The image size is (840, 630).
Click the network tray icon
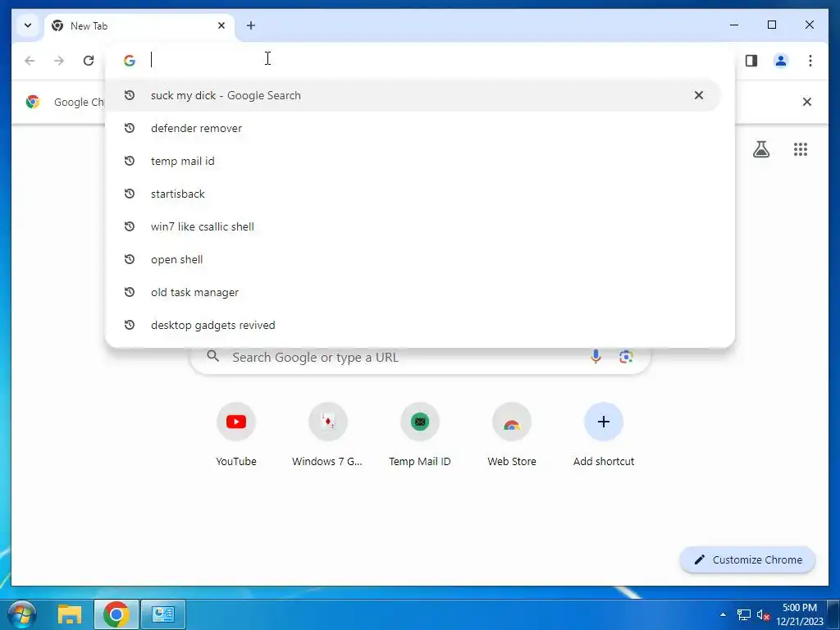coord(743,614)
